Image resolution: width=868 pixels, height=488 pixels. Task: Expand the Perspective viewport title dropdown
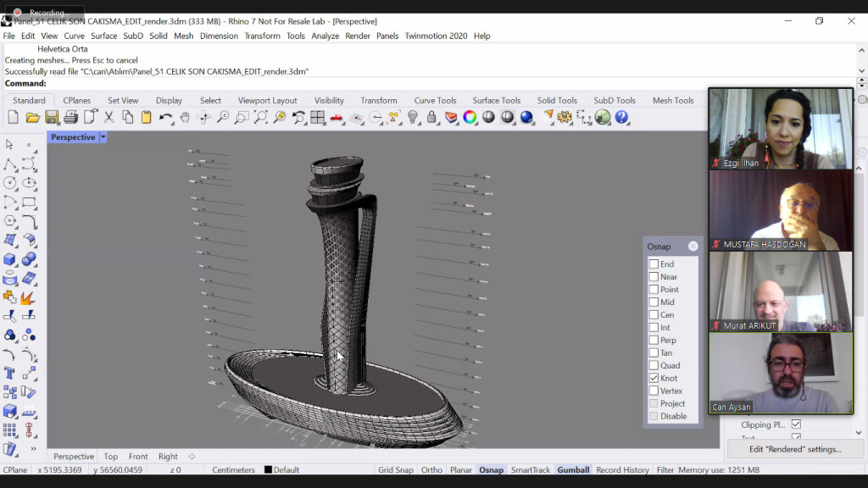[x=103, y=137]
